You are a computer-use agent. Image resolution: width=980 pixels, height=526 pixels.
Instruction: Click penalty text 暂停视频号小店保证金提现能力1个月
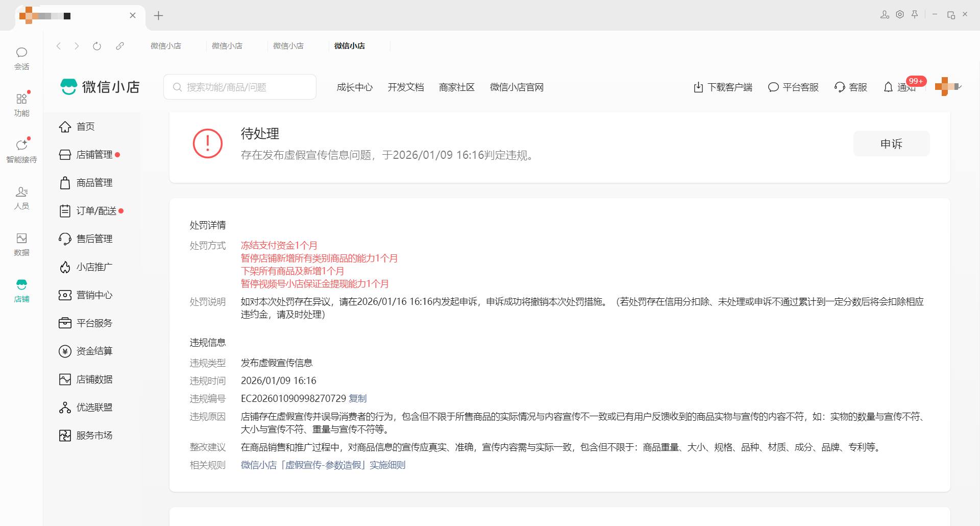[315, 284]
